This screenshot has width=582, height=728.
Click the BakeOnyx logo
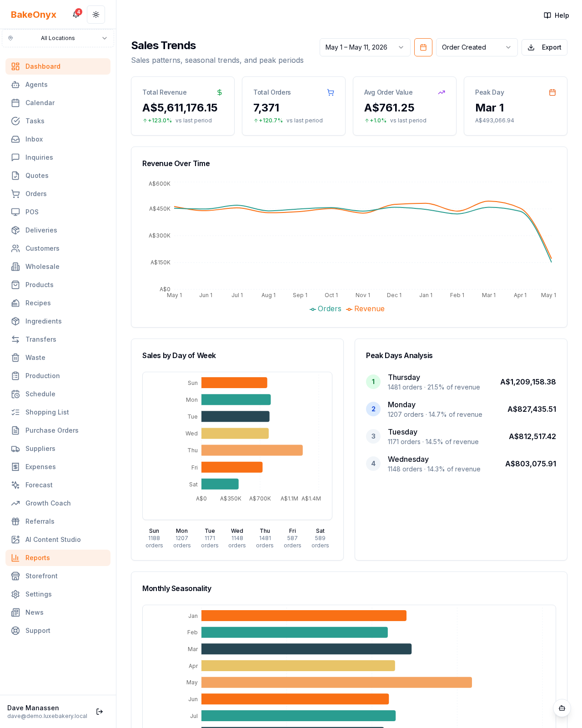[x=34, y=15]
